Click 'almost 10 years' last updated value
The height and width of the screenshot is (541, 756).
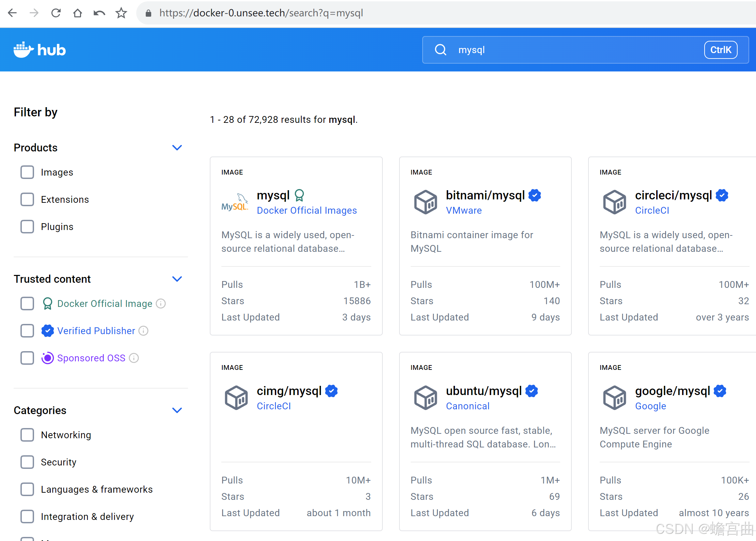714,513
